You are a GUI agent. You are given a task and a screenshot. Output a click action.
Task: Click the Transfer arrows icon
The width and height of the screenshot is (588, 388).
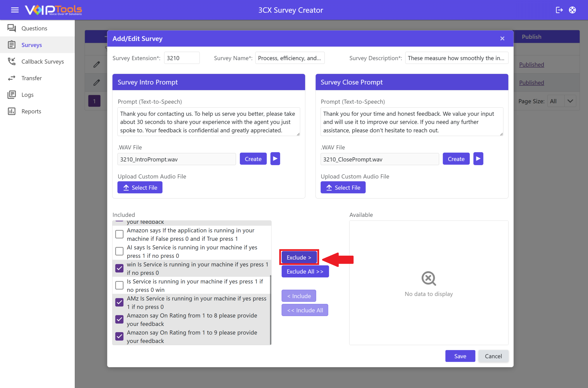pyautogui.click(x=12, y=78)
